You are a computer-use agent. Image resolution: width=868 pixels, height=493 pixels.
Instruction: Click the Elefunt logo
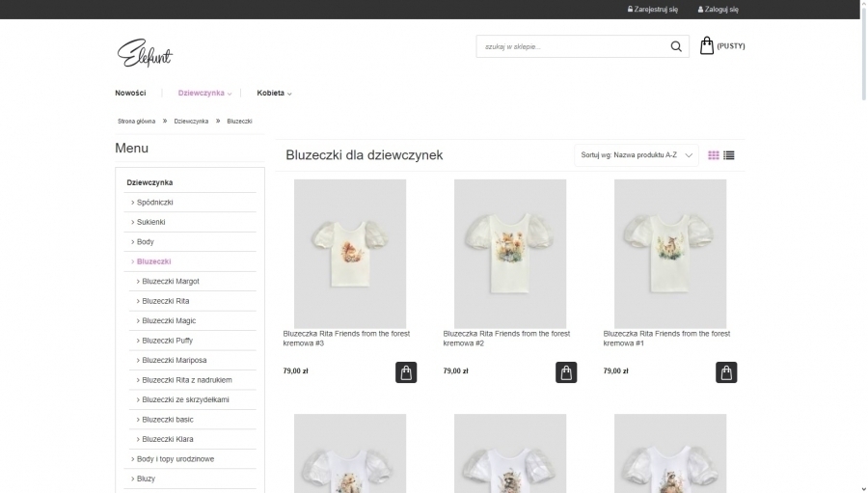145,53
